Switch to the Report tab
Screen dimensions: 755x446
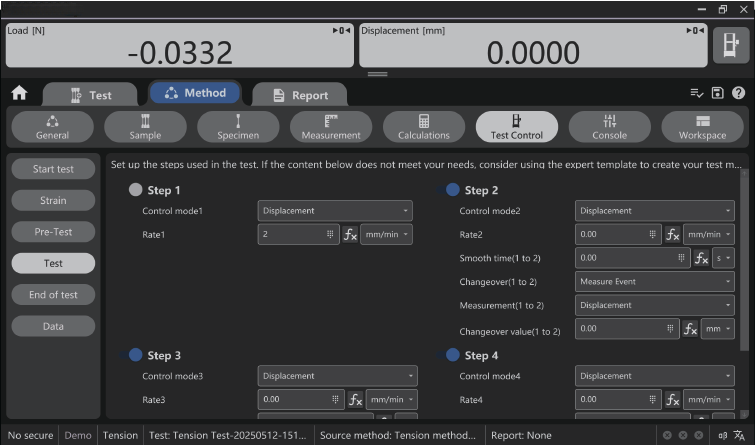pos(300,96)
